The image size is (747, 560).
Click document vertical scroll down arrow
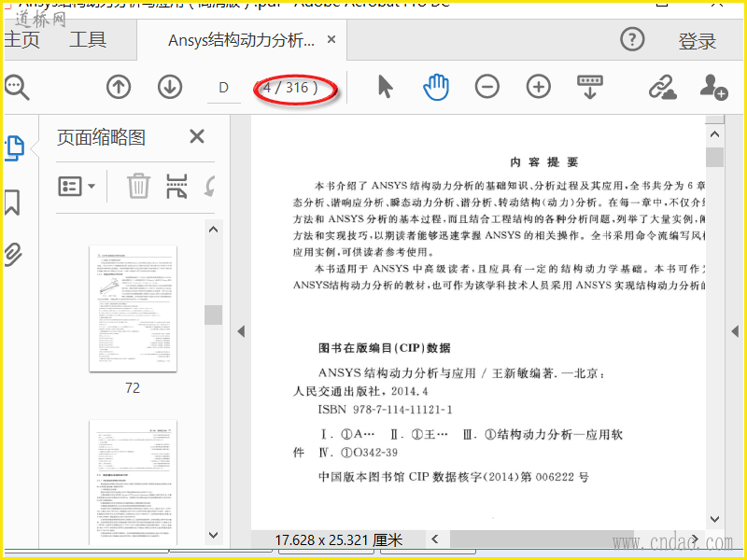click(714, 519)
